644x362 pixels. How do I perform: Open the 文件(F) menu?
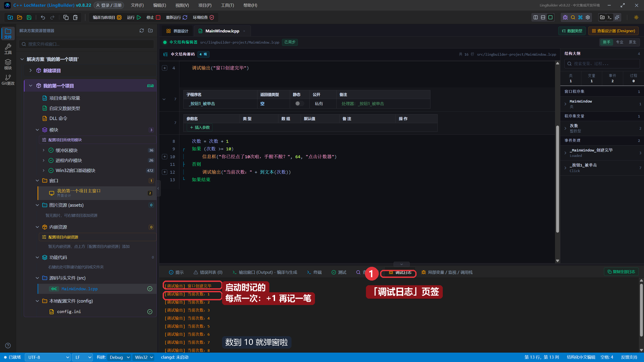tap(137, 5)
